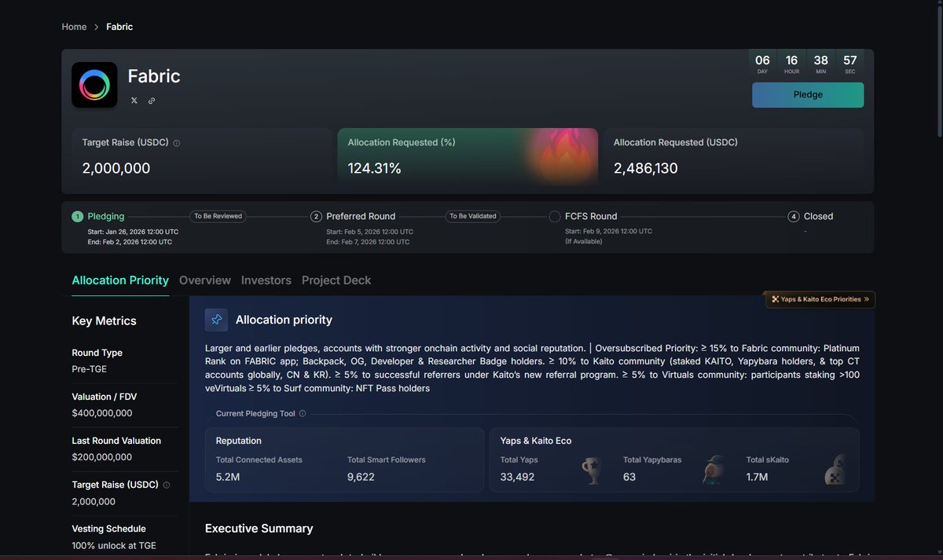This screenshot has height=560, width=943.
Task: Click the Yapybara character icon
Action: pos(714,470)
